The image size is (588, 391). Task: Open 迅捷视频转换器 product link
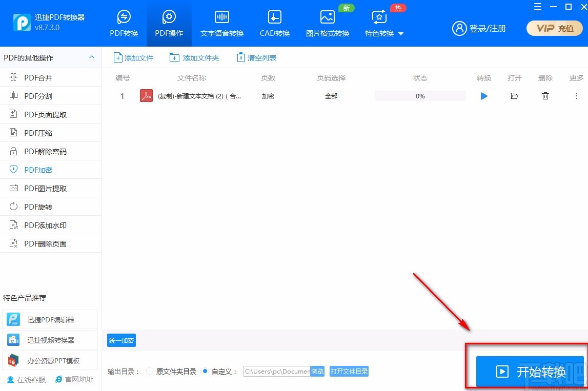tap(50, 340)
